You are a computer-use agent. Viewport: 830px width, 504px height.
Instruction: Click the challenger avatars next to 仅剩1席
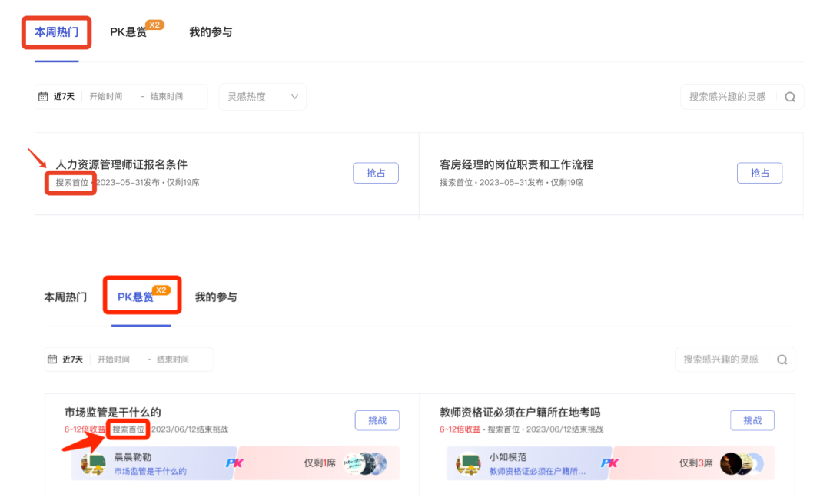point(364,463)
